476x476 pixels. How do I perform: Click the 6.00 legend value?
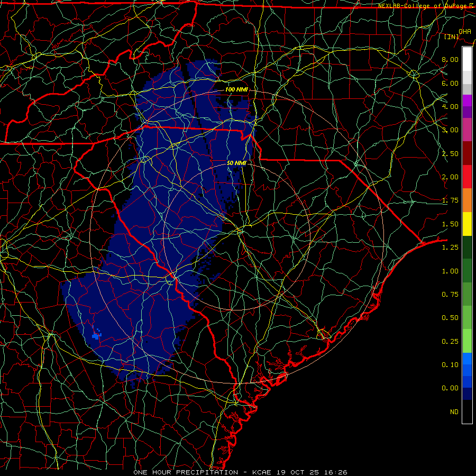click(x=450, y=83)
